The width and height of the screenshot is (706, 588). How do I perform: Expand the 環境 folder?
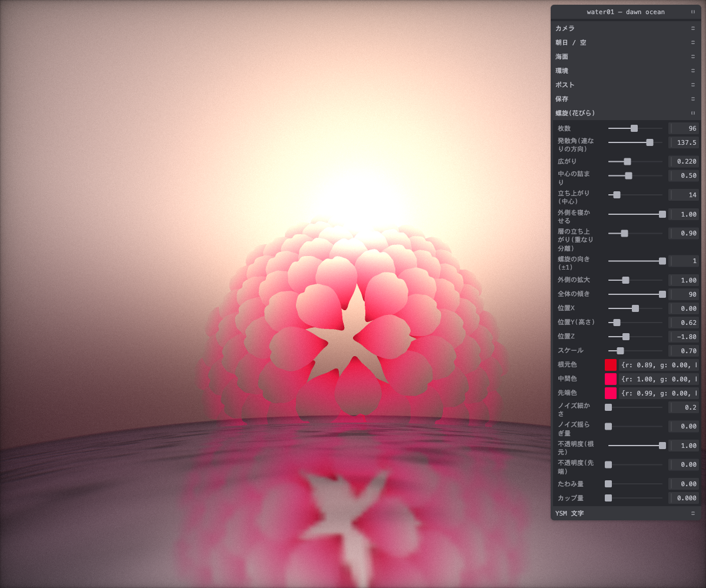click(626, 71)
